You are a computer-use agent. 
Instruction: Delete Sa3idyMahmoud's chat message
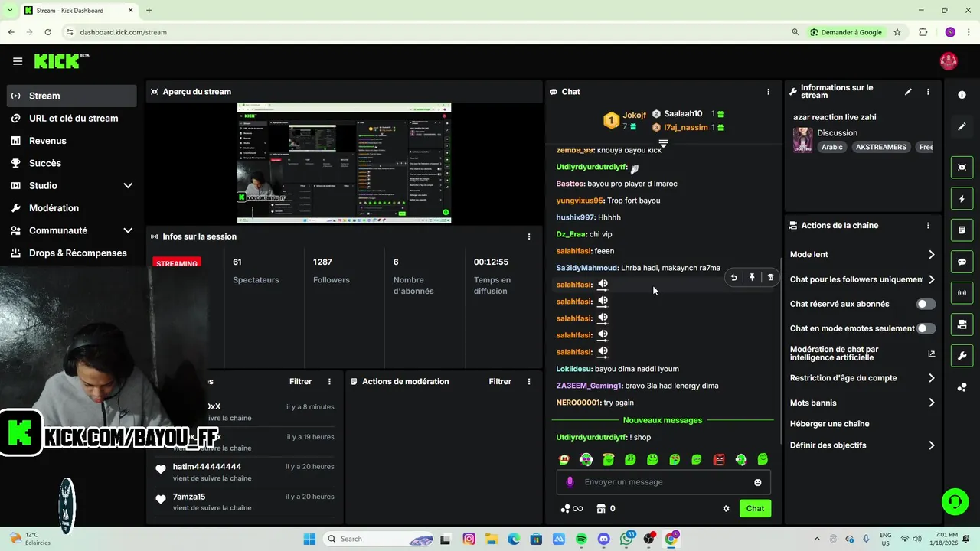[770, 278]
